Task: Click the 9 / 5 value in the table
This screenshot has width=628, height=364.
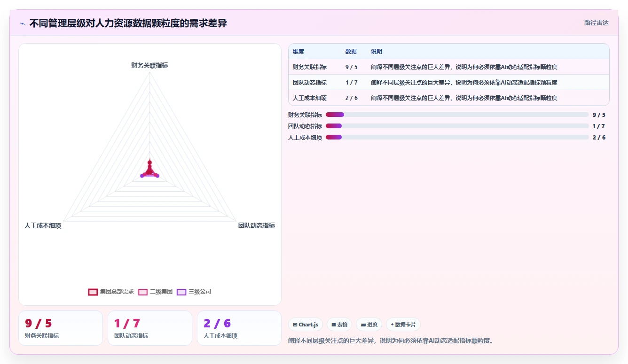Action: click(352, 67)
